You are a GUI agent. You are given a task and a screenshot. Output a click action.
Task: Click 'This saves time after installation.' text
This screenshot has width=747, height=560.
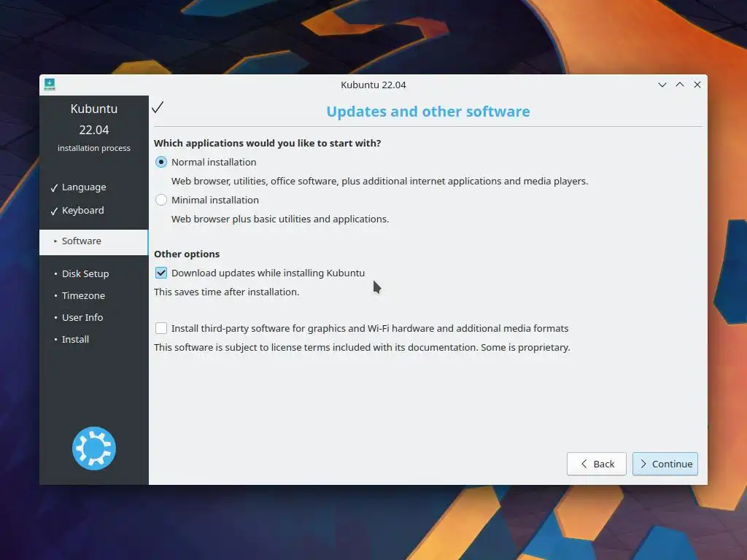click(x=227, y=292)
